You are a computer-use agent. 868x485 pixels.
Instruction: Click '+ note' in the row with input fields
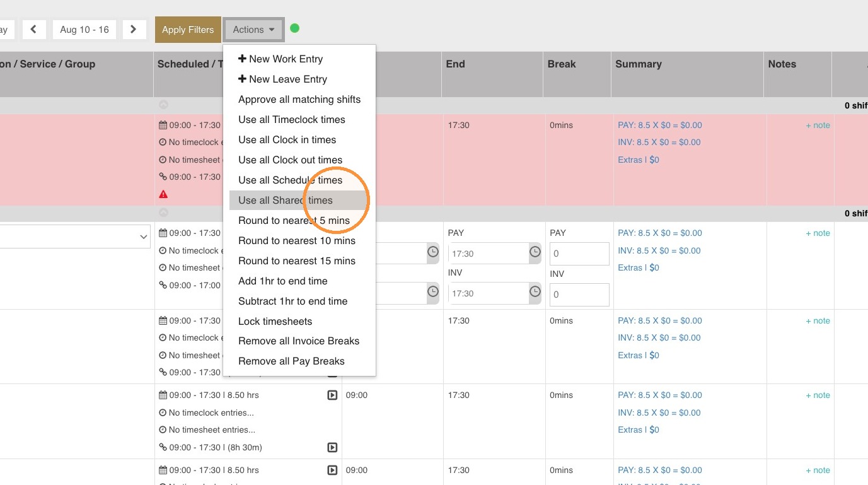pos(818,233)
